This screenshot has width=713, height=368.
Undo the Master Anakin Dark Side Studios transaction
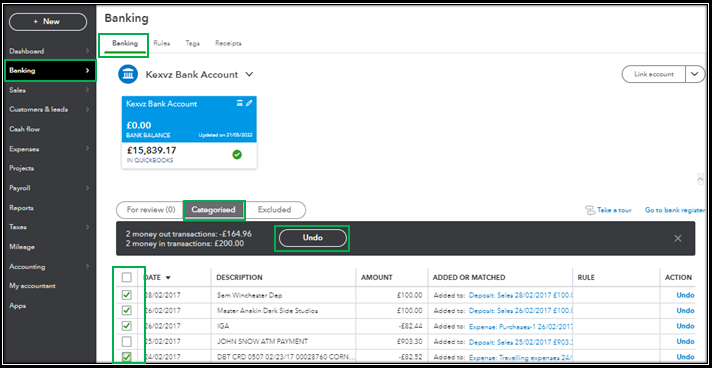coord(685,311)
